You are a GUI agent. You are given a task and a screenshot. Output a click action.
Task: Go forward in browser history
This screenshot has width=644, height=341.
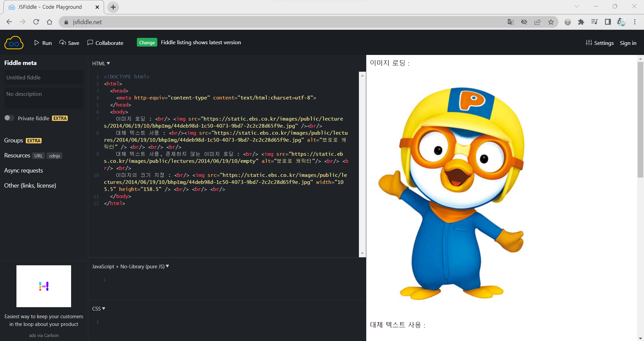coord(23,22)
